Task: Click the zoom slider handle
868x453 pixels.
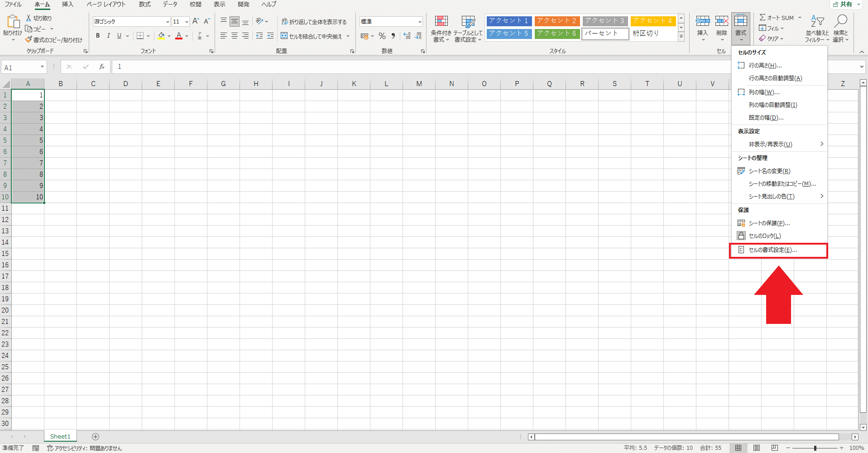Action: tap(815, 448)
